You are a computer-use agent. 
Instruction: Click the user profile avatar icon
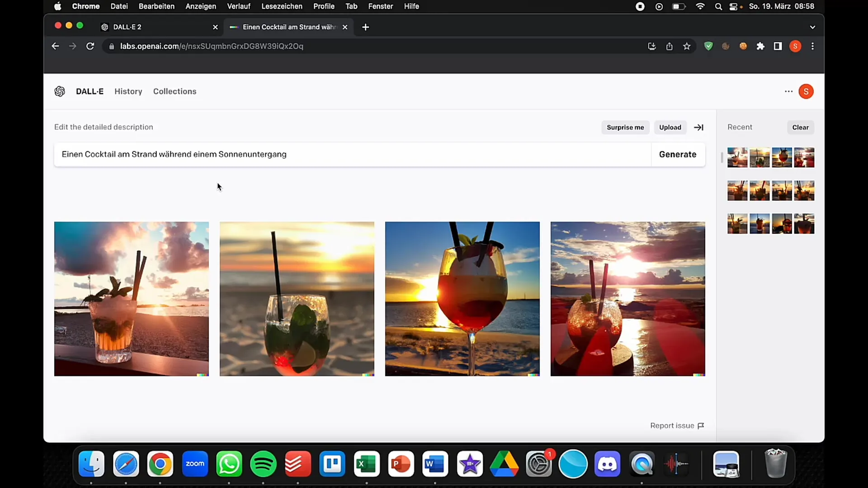[x=806, y=91]
